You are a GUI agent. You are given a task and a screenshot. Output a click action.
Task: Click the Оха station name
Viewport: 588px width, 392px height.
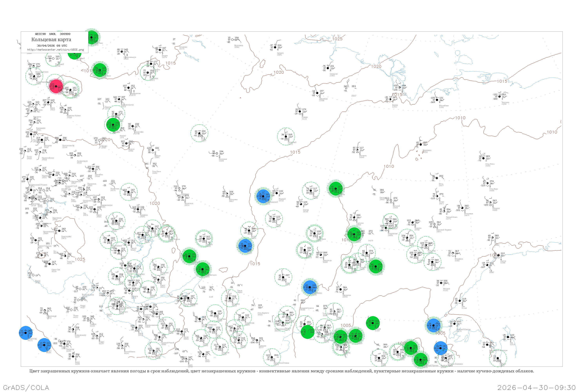coord(512,343)
